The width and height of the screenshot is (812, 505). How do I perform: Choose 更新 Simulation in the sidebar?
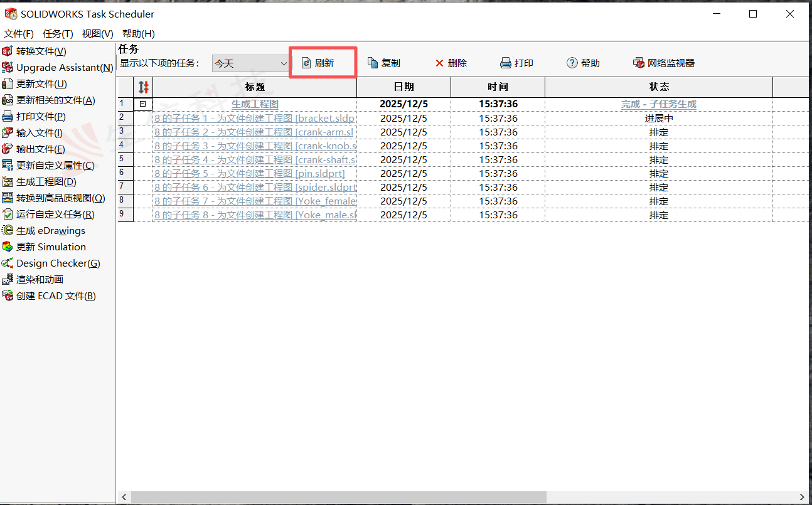(x=44, y=247)
